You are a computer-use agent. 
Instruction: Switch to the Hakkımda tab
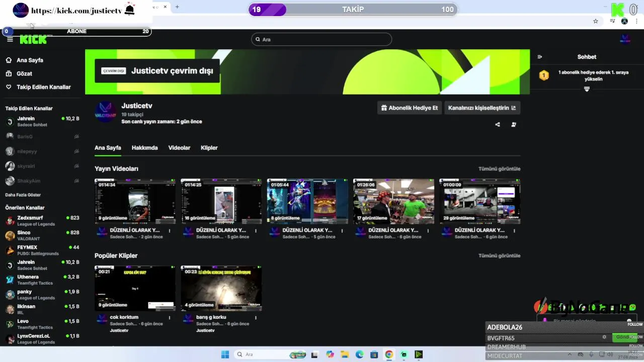(144, 148)
